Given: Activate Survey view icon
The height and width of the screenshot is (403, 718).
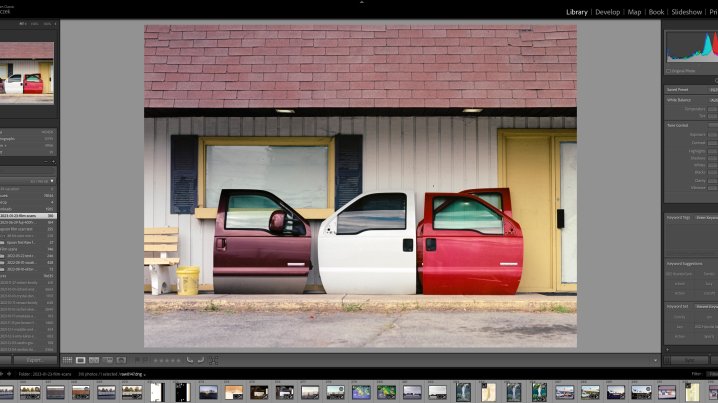Looking at the screenshot, I should pyautogui.click(x=107, y=360).
